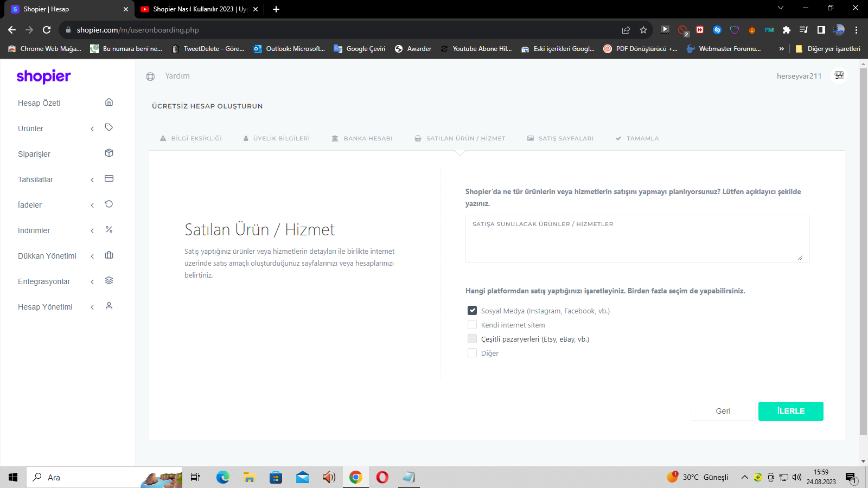
Task: Switch to Satış Sayfaları step tab
Action: 560,138
